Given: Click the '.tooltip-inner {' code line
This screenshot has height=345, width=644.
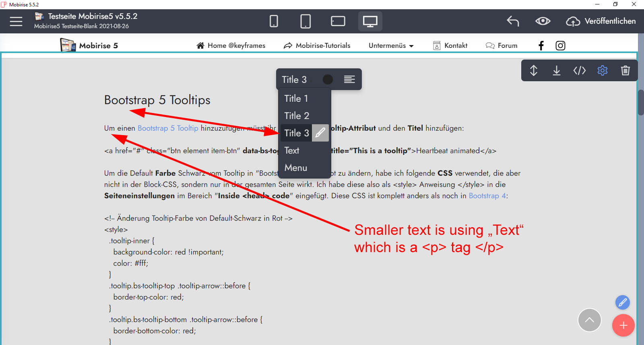Looking at the screenshot, I should [x=132, y=241].
